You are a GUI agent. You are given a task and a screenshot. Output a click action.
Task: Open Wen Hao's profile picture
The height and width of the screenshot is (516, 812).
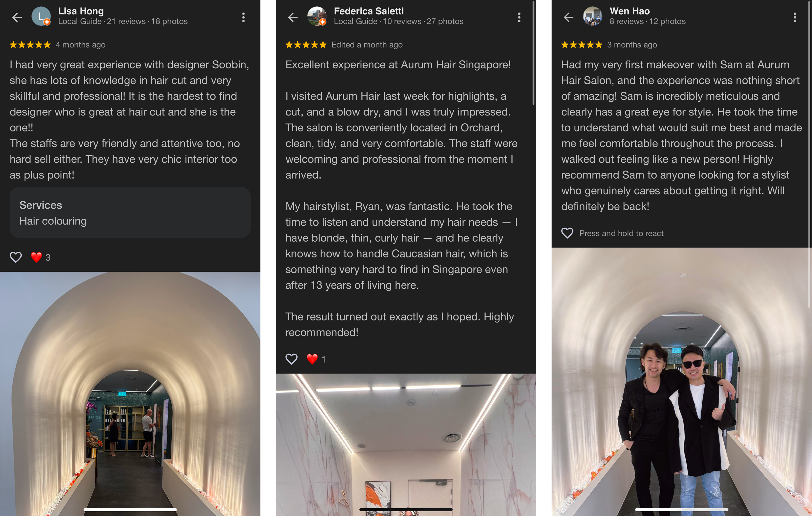(593, 16)
